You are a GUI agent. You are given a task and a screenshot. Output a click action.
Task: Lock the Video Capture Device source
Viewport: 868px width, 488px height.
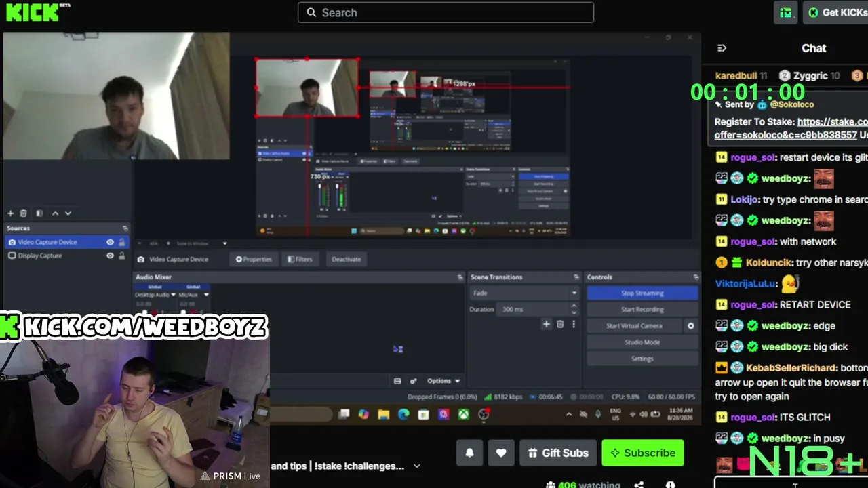pos(122,242)
